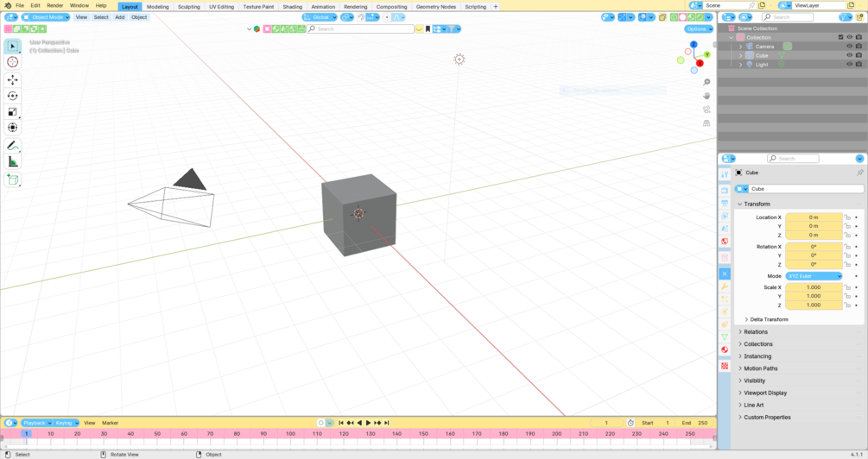Screen dimensions: 868x459
Task: Click the Cube object name field
Action: tap(806, 189)
